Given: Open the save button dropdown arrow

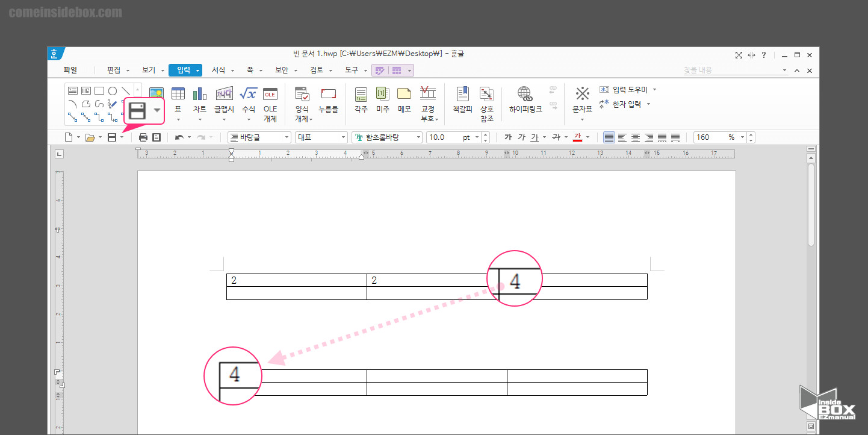Looking at the screenshot, I should (x=122, y=137).
